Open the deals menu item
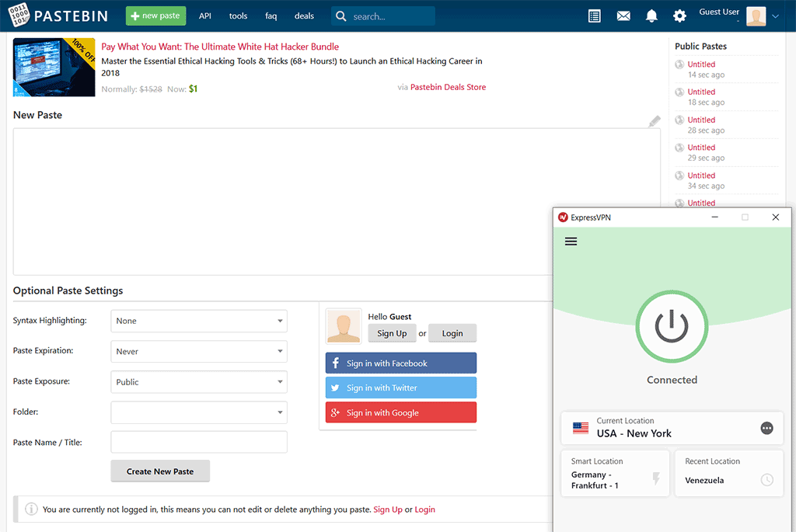This screenshot has height=532, width=796. point(304,16)
